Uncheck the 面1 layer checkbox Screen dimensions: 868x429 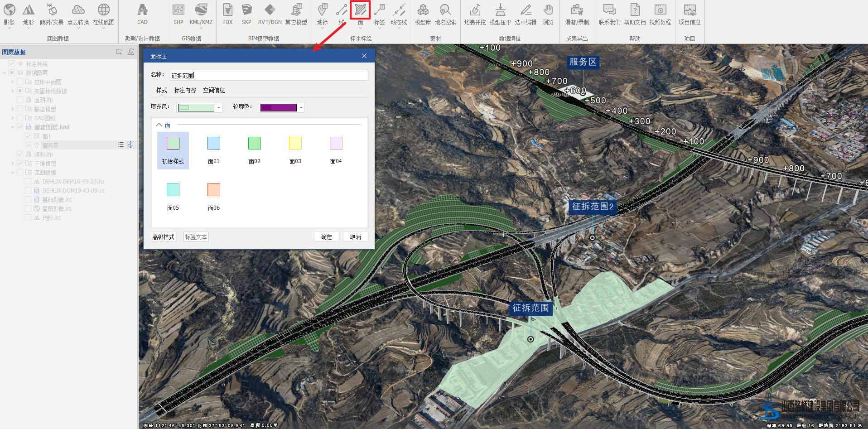point(28,136)
